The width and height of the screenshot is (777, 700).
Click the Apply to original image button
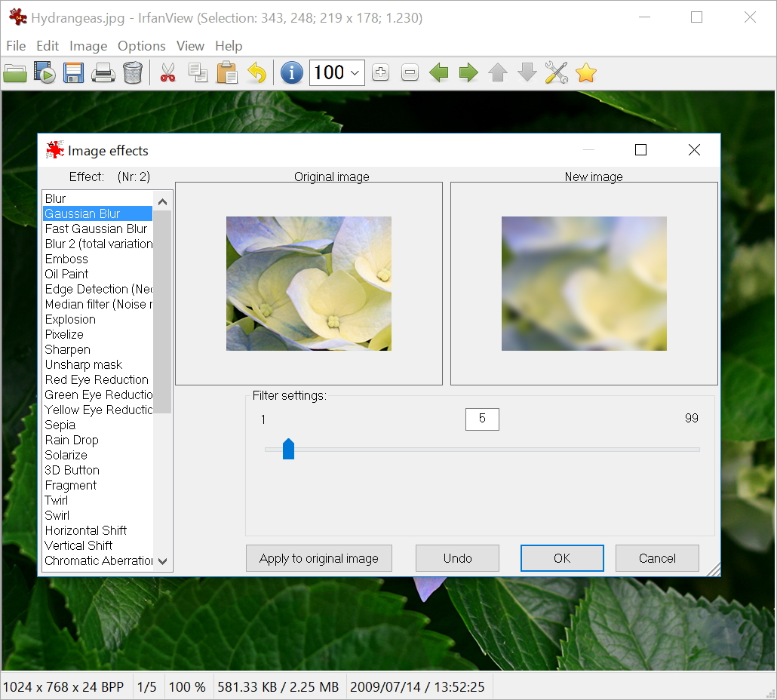[x=318, y=558]
